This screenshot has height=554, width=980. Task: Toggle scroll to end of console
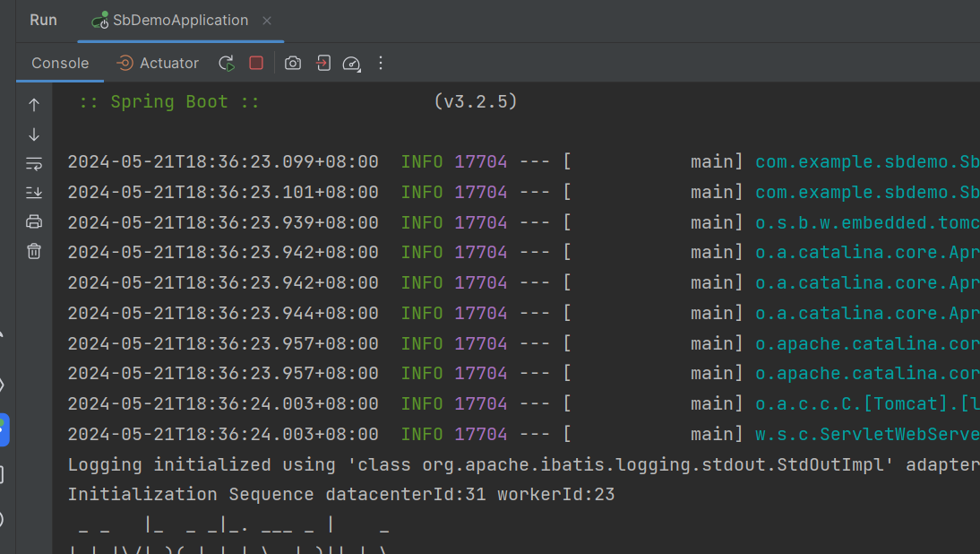(34, 192)
